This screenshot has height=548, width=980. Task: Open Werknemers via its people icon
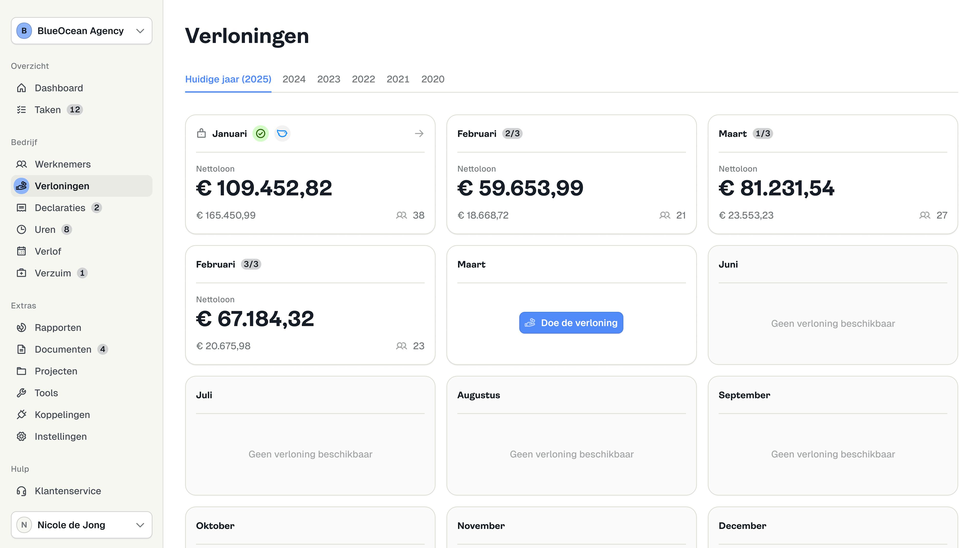[21, 164]
